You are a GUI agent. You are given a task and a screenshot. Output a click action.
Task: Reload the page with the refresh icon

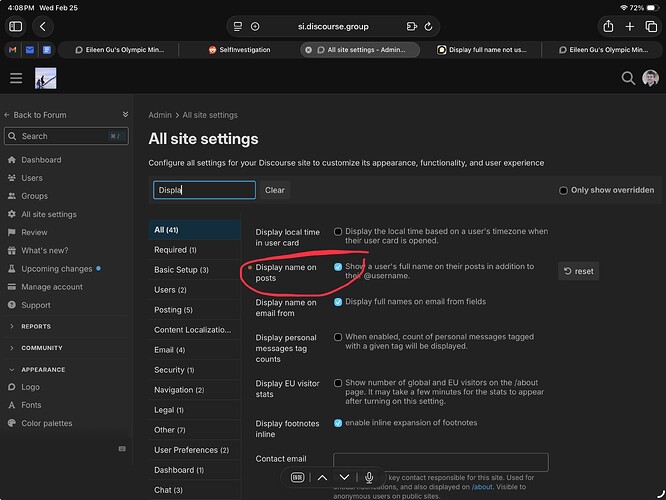coord(428,26)
